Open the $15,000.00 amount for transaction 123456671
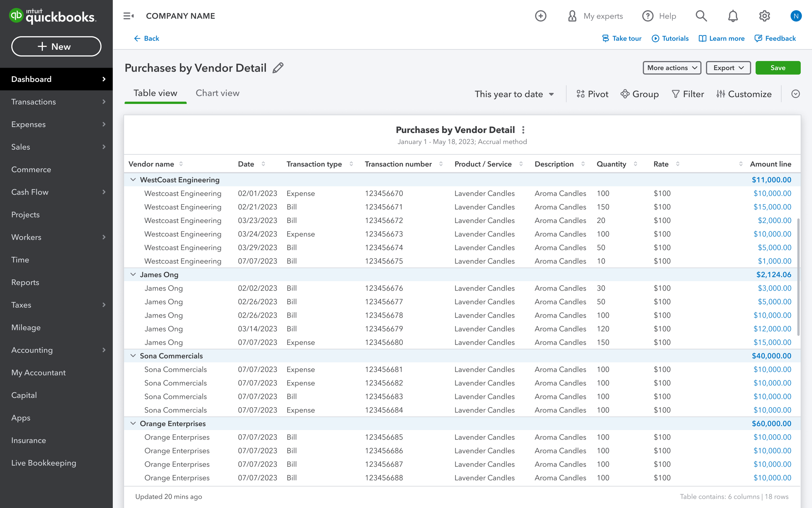812x508 pixels. (772, 207)
